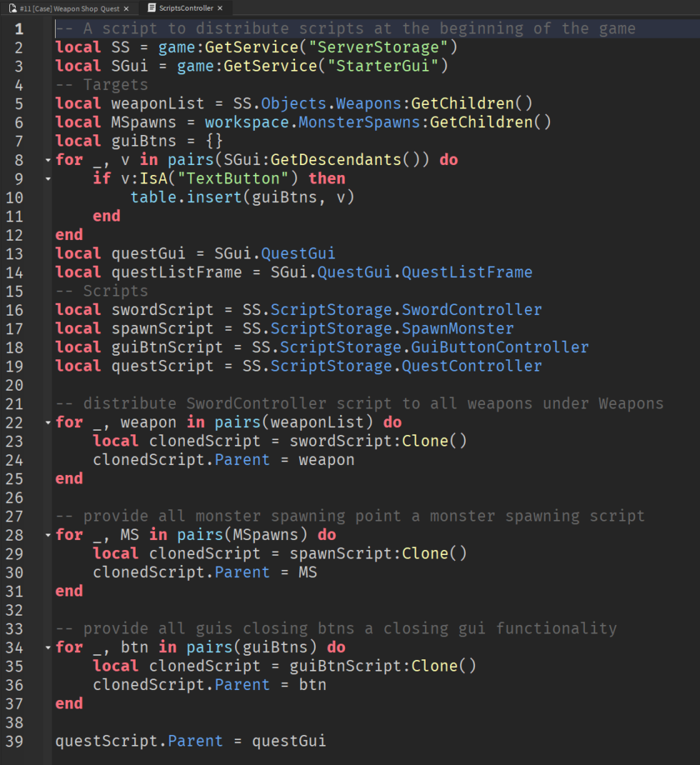
Task: Click the SwordController reference on line 16
Action: (471, 310)
